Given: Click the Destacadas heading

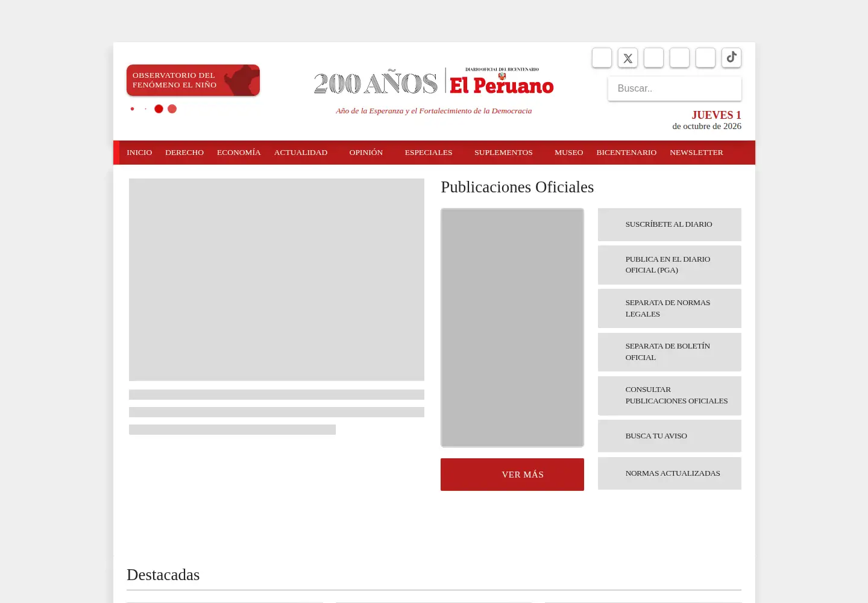Looking at the screenshot, I should click(x=163, y=575).
